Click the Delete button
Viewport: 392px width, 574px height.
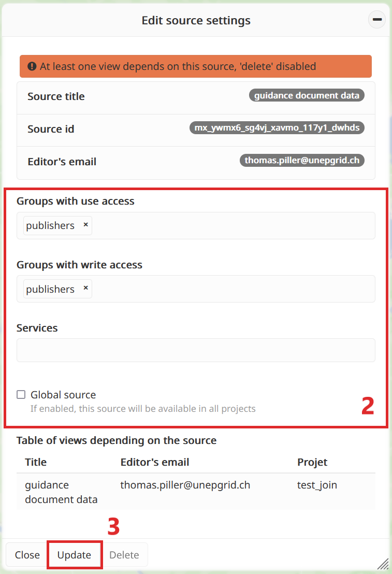tap(124, 555)
